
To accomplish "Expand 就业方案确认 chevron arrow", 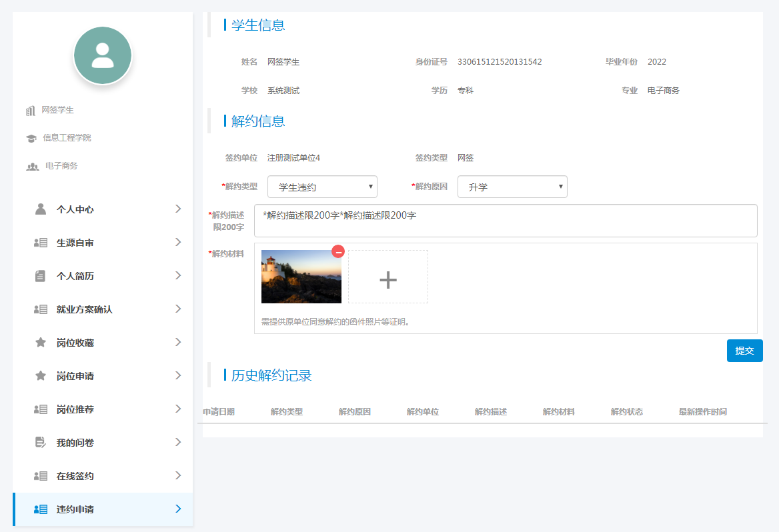I will point(178,309).
